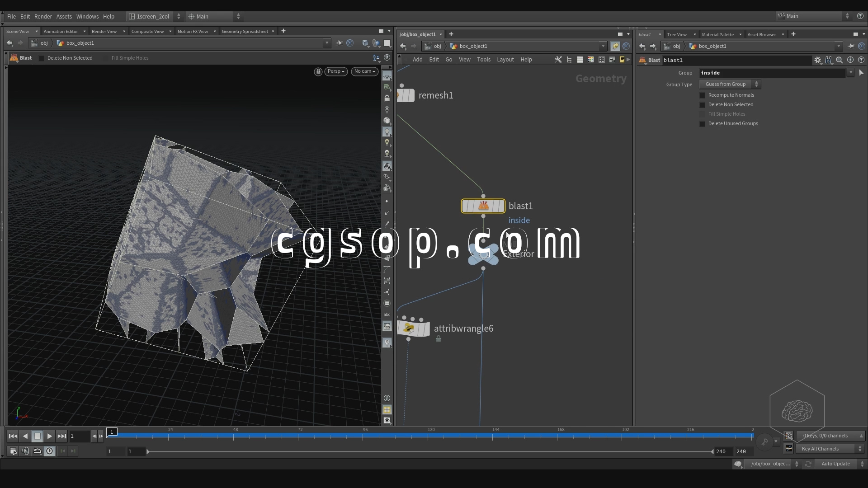Click the group selection arrow icon
This screenshot has width=868, height=488.
861,73
